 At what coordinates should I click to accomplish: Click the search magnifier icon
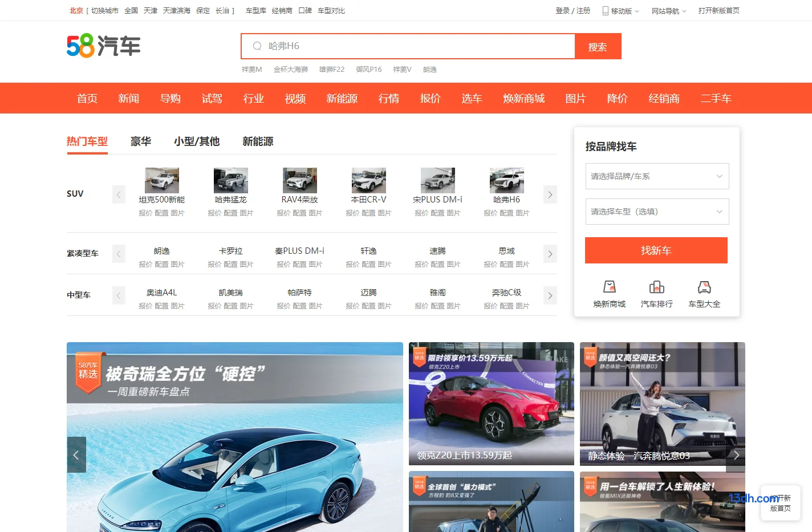click(x=257, y=46)
